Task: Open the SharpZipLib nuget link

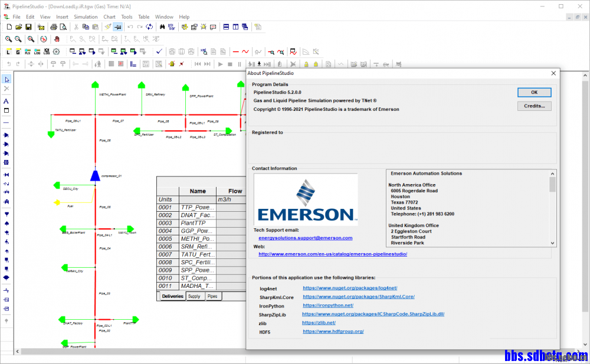Action: (x=373, y=314)
